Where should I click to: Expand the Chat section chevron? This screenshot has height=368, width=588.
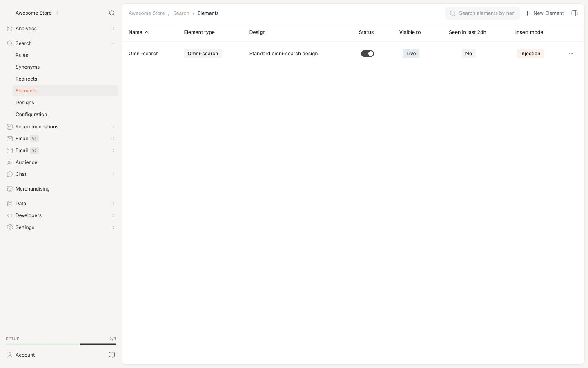click(x=114, y=174)
